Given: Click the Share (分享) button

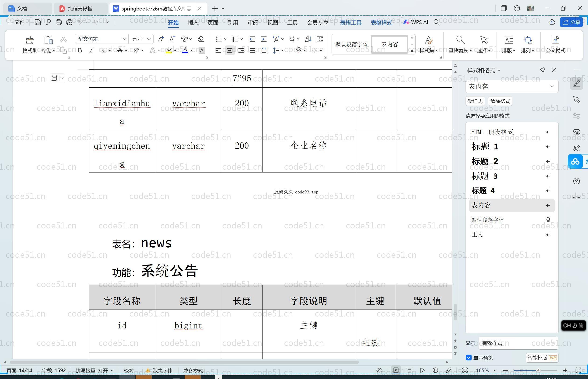Looking at the screenshot, I should click(571, 22).
